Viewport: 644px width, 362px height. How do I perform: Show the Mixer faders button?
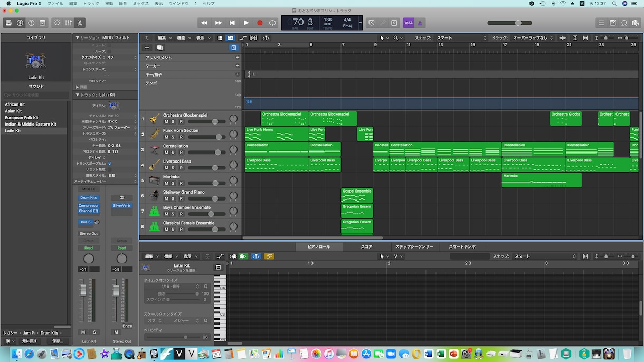click(x=68, y=23)
